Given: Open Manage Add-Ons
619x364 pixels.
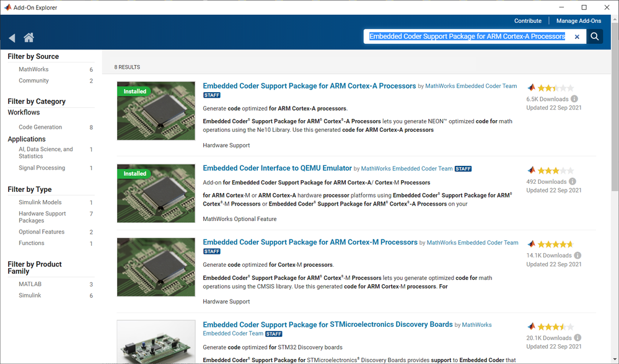Looking at the screenshot, I should click(578, 21).
